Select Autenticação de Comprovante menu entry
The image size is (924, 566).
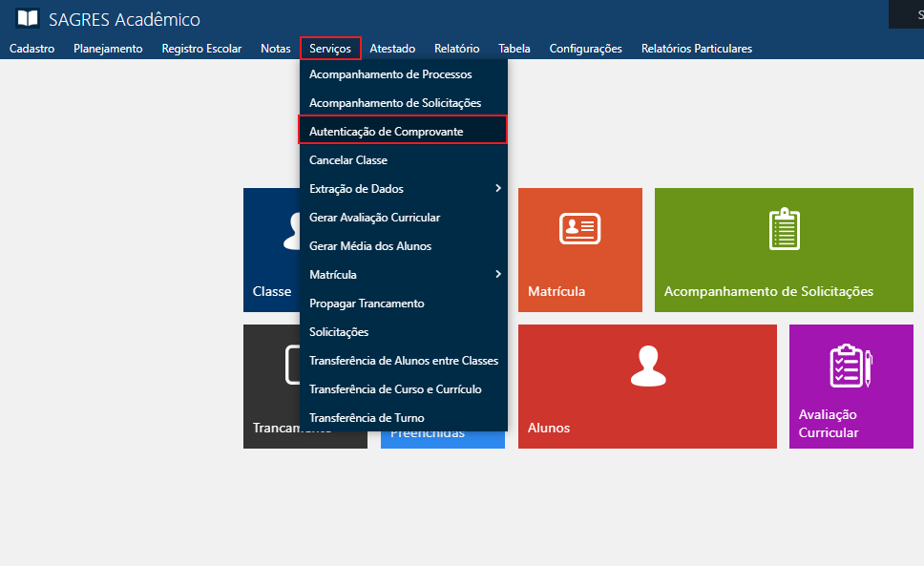(x=387, y=132)
